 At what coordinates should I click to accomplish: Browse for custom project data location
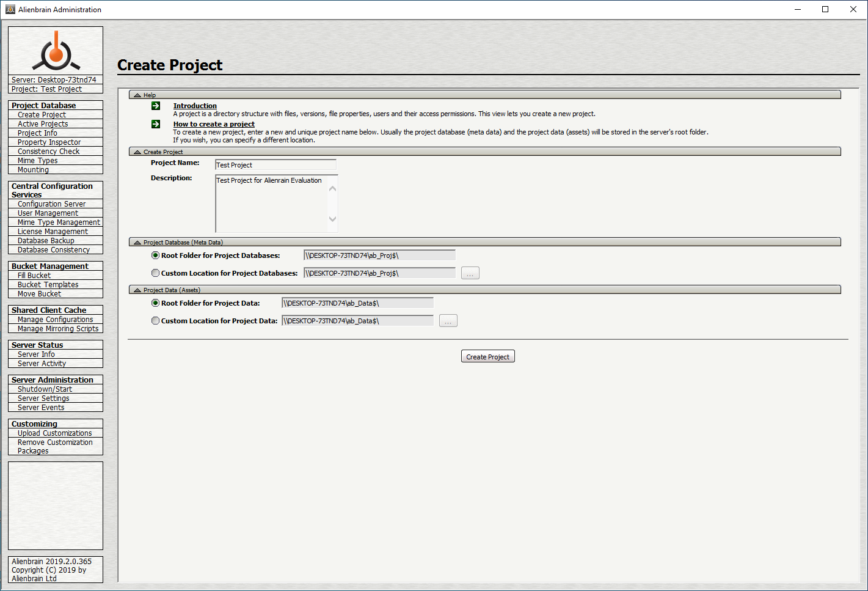pyautogui.click(x=448, y=321)
